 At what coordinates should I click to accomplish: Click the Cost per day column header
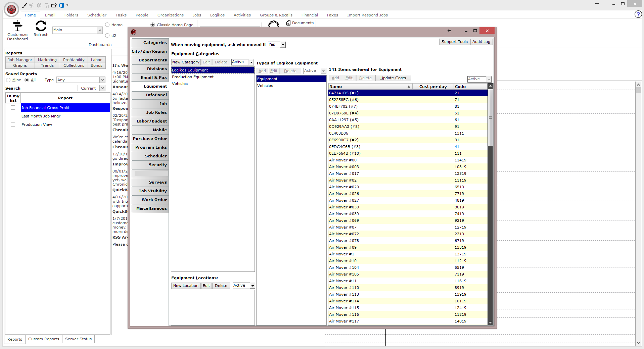coord(433,87)
